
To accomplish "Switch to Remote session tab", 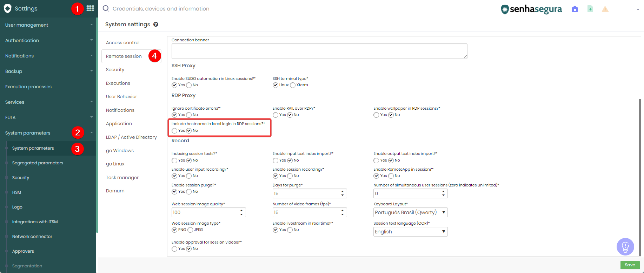I will point(131,56).
